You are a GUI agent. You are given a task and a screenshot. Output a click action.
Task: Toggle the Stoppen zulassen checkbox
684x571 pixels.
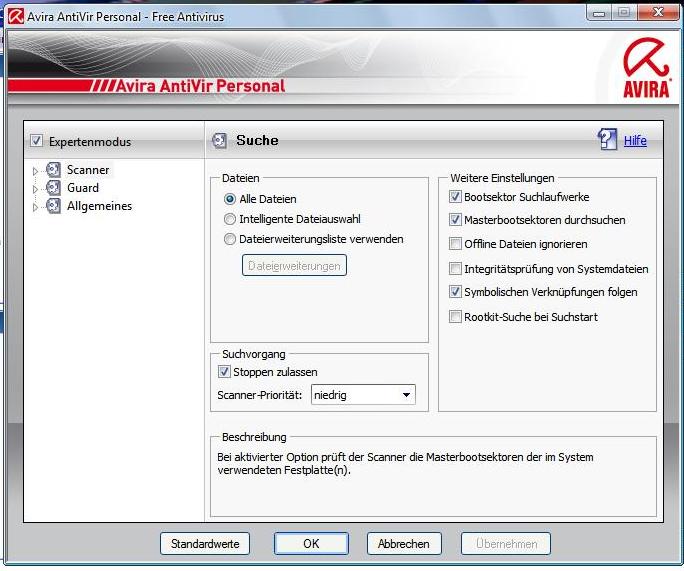pos(224,372)
